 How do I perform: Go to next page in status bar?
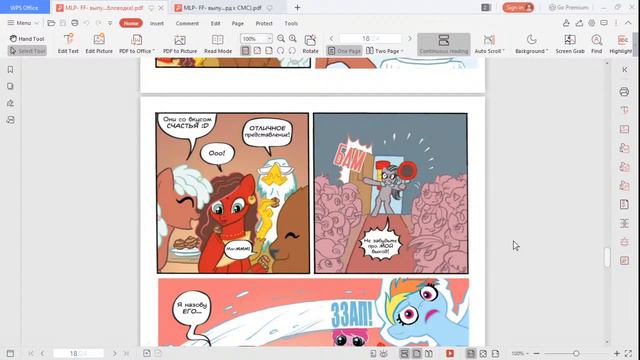115,353
